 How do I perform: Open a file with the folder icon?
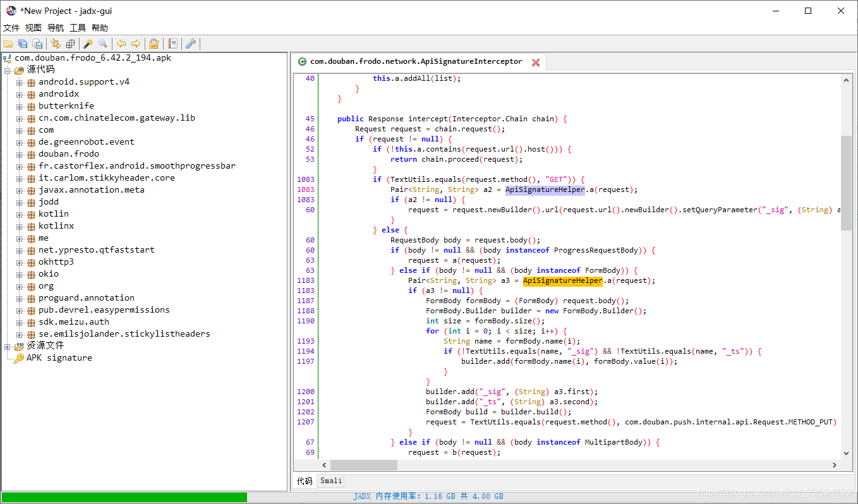coord(8,44)
